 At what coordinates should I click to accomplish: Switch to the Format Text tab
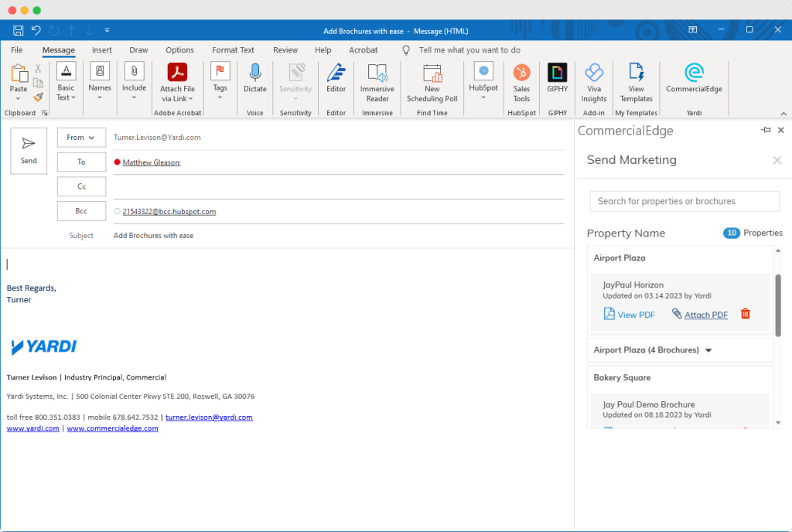[x=233, y=50]
